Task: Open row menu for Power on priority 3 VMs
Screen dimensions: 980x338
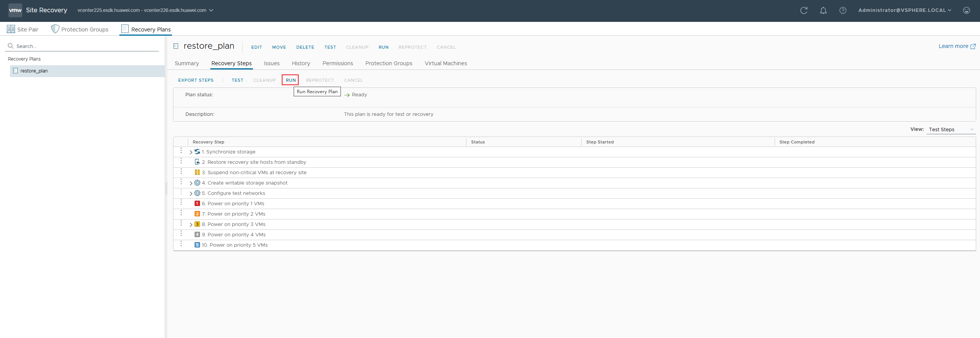Action: point(181,223)
